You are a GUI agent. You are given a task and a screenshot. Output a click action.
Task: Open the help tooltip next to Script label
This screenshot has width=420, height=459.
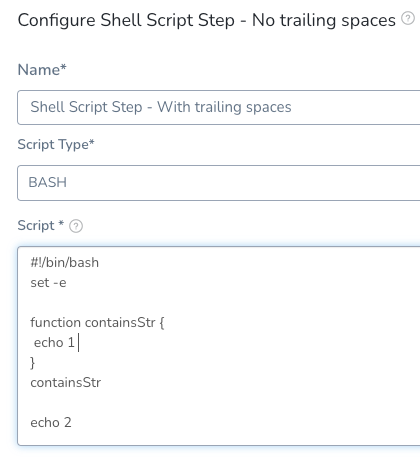tap(76, 226)
